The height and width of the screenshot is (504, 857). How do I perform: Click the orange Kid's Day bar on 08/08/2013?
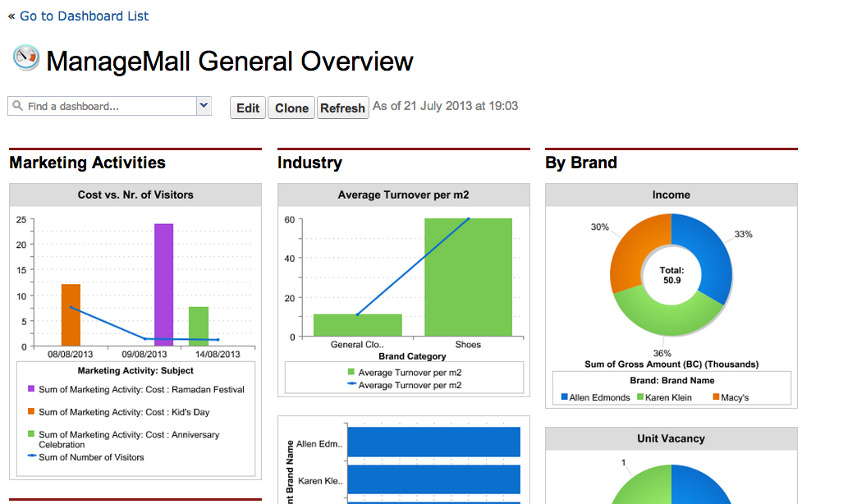point(71,315)
